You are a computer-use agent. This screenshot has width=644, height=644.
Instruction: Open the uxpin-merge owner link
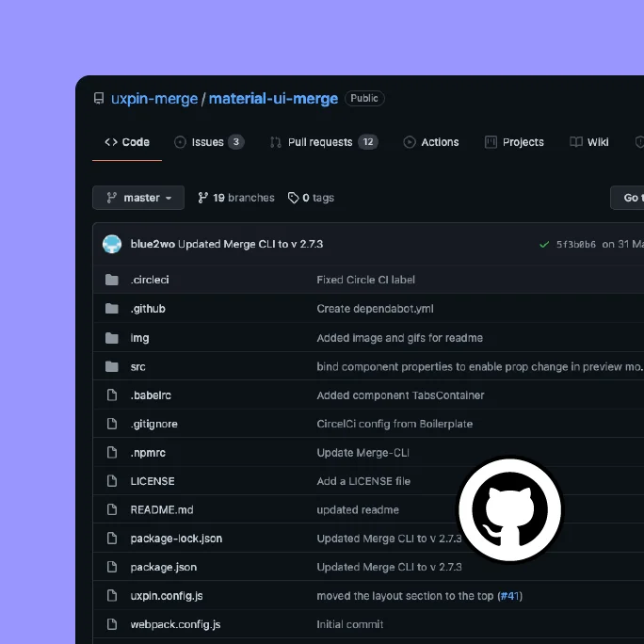click(154, 99)
